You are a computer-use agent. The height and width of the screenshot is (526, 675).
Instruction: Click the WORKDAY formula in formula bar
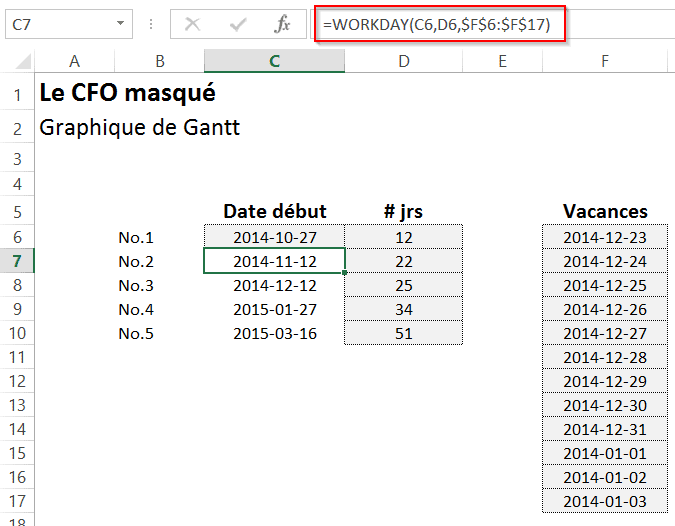pos(440,24)
